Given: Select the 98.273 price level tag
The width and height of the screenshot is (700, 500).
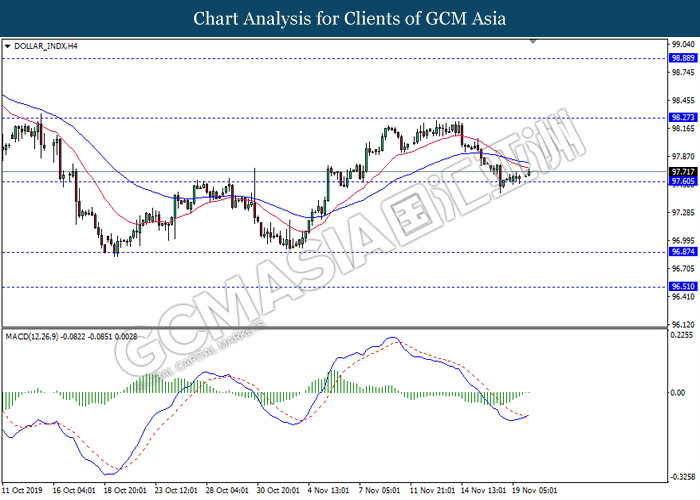Looking at the screenshot, I should click(682, 117).
